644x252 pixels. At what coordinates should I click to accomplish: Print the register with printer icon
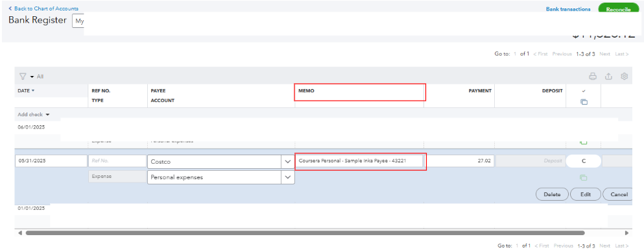click(x=593, y=76)
